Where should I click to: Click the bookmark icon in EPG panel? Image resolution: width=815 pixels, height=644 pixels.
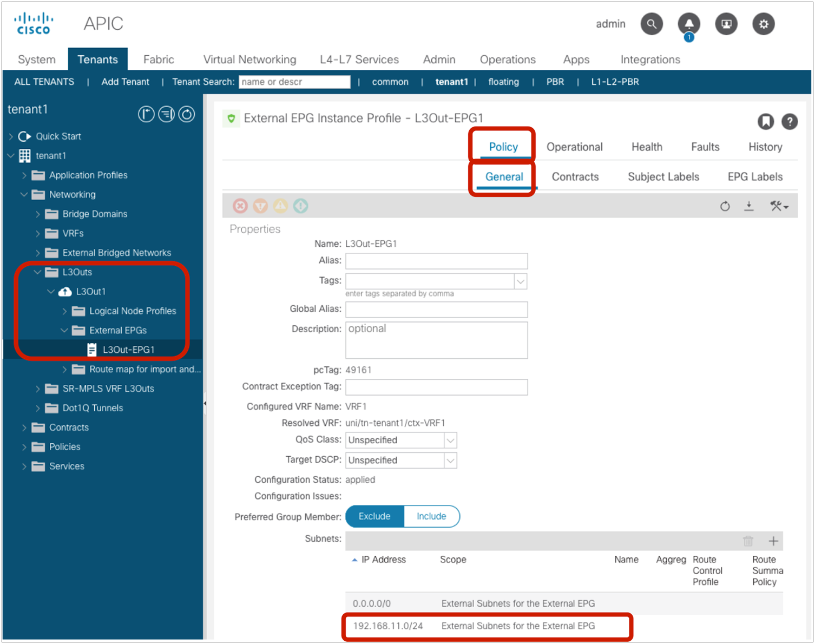[765, 122]
